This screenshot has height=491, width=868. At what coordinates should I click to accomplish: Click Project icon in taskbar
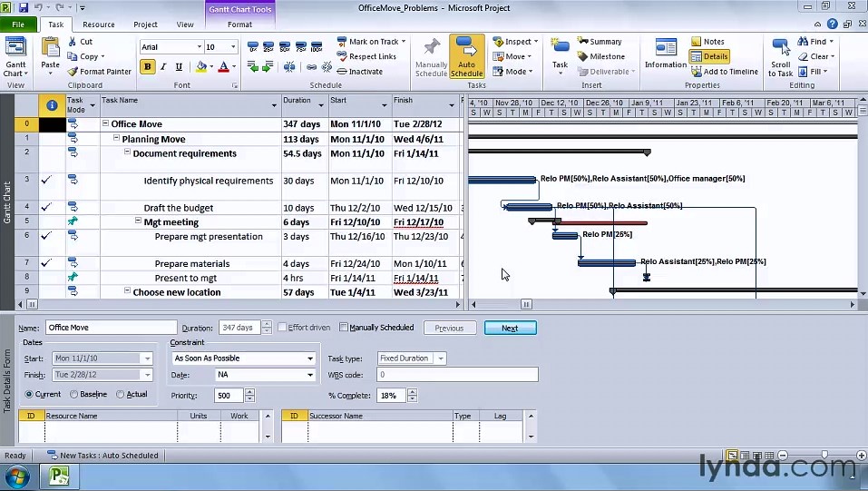[59, 476]
